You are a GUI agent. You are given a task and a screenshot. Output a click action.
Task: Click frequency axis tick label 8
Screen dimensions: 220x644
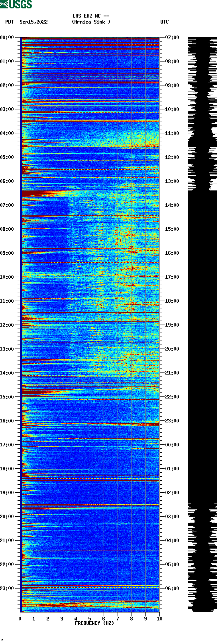click(132, 619)
